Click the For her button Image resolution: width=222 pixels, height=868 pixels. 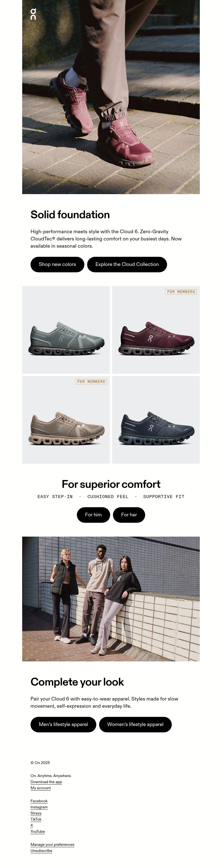(129, 514)
